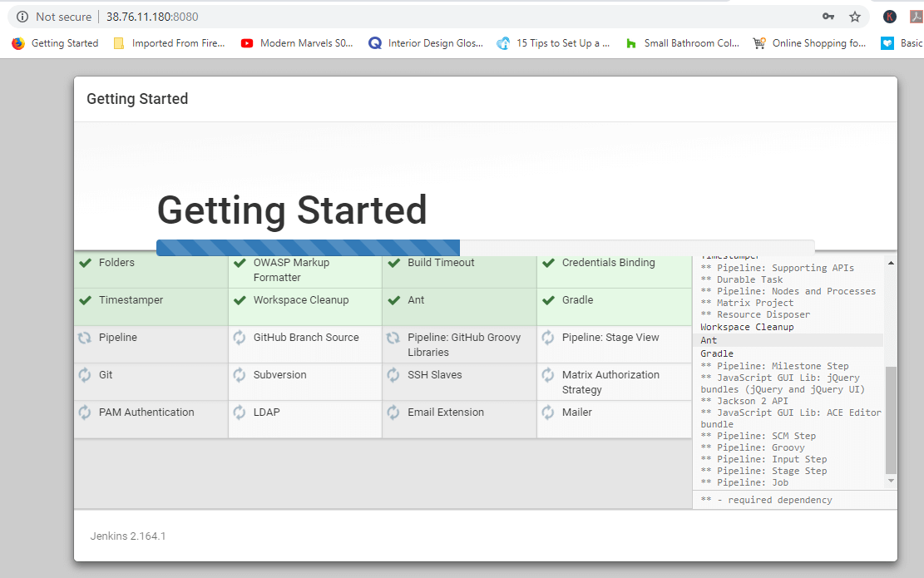Click the green checkmark next to Folders
The width and height of the screenshot is (924, 578).
pos(86,263)
